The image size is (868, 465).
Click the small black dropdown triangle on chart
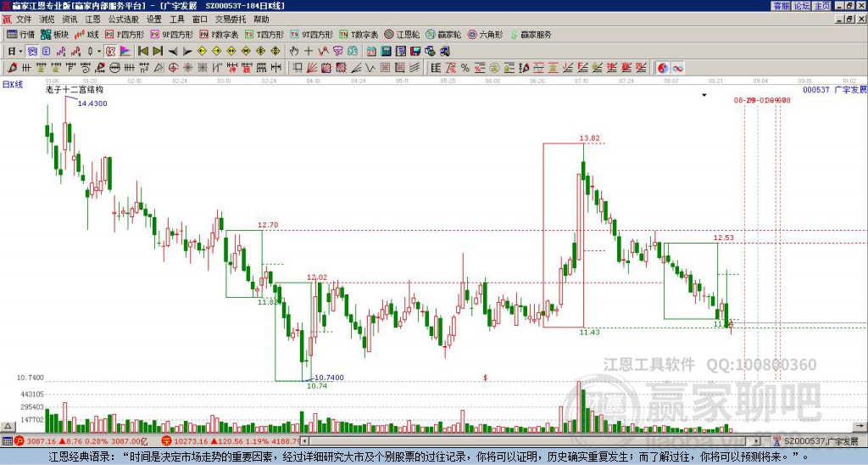[x=704, y=95]
